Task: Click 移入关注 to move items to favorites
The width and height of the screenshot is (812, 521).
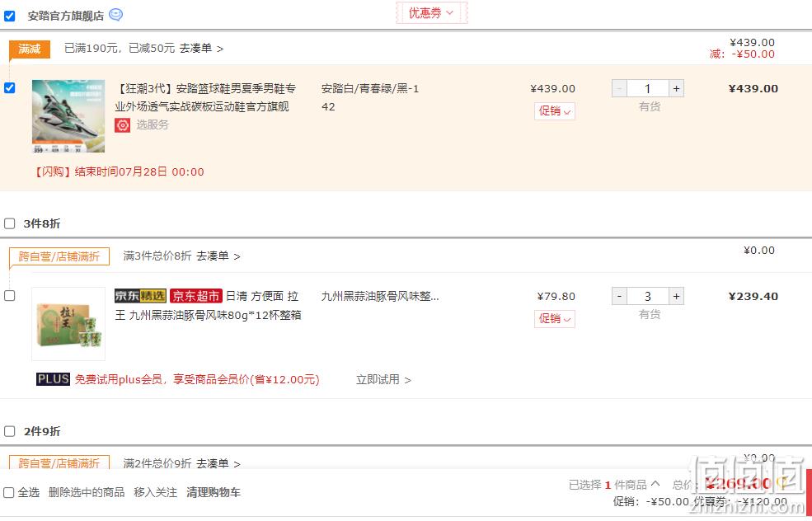Action: pyautogui.click(x=155, y=492)
